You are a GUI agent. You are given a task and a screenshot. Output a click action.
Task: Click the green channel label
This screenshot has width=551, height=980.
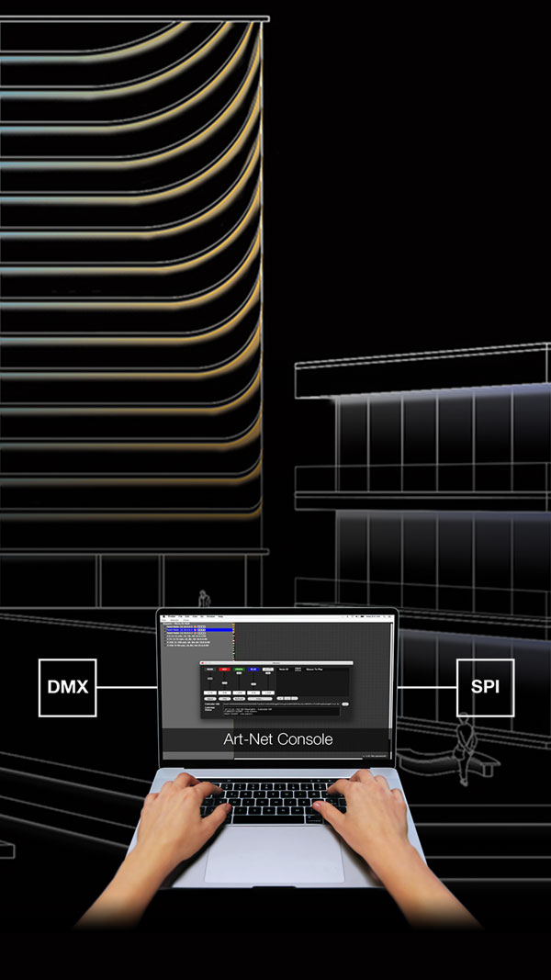(241, 670)
